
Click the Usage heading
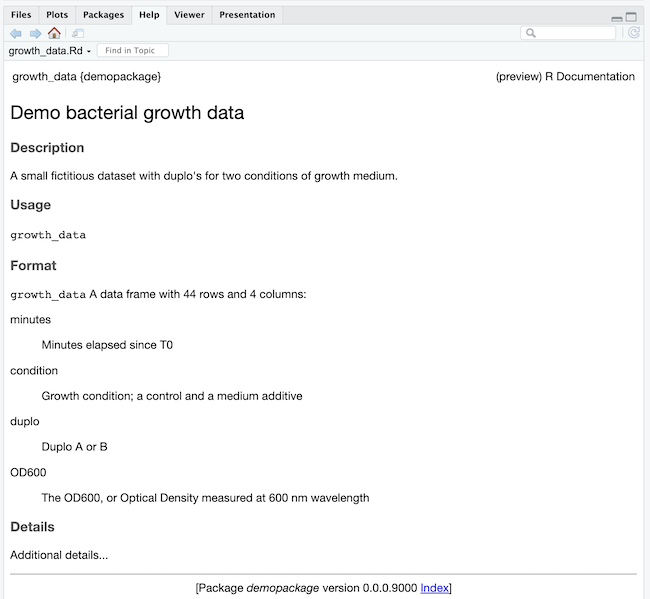pyautogui.click(x=31, y=205)
